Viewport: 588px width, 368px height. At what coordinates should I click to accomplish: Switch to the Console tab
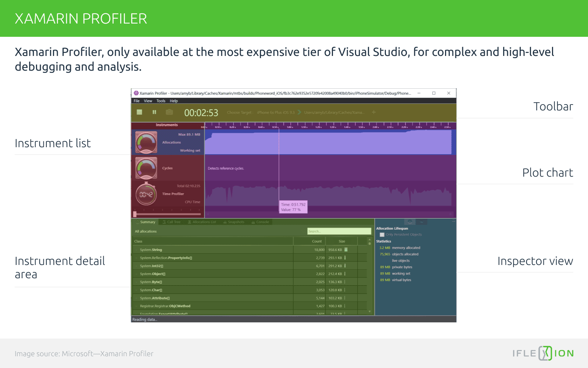(x=260, y=222)
